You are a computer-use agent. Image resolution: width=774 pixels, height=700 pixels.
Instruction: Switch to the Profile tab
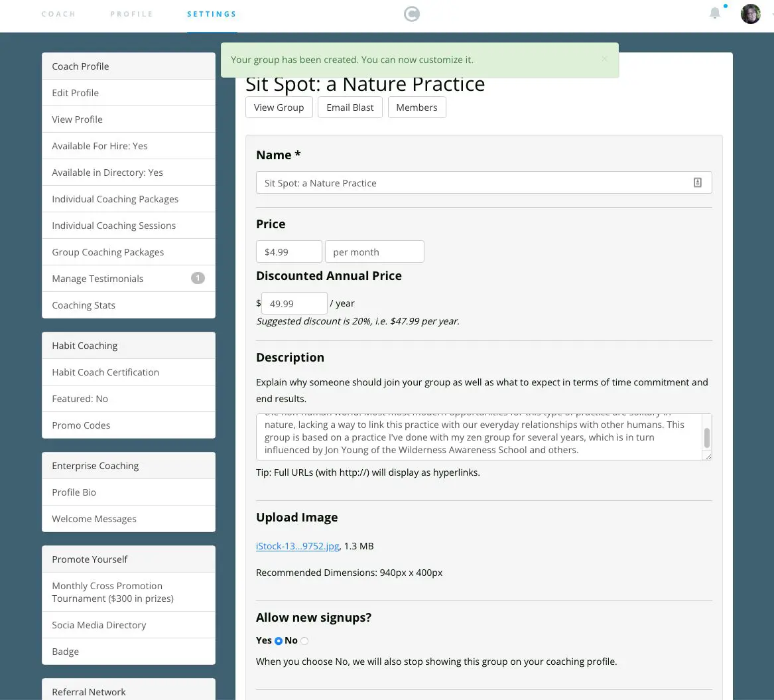[131, 14]
